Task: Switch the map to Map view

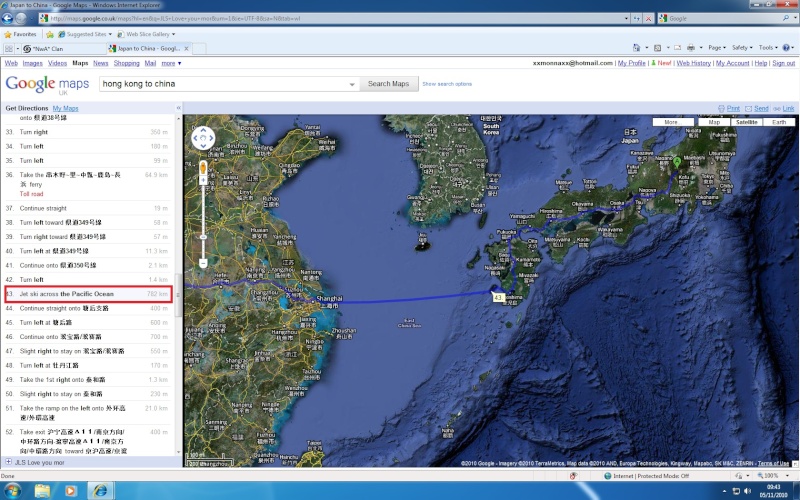Action: (714, 122)
